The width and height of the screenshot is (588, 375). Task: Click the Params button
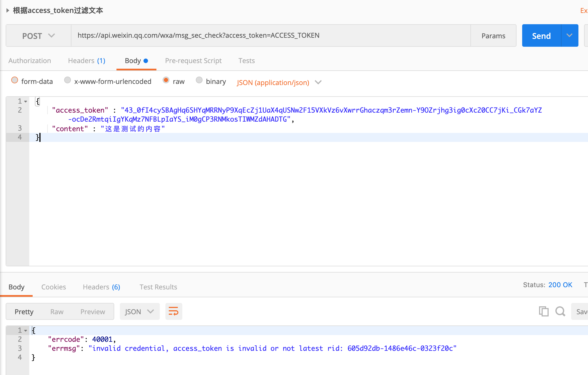coord(493,36)
